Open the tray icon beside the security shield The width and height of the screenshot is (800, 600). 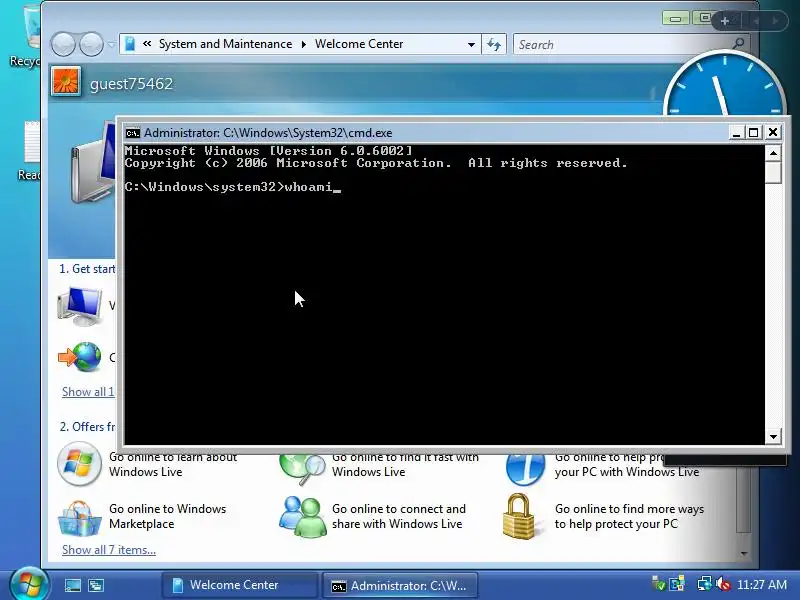677,584
